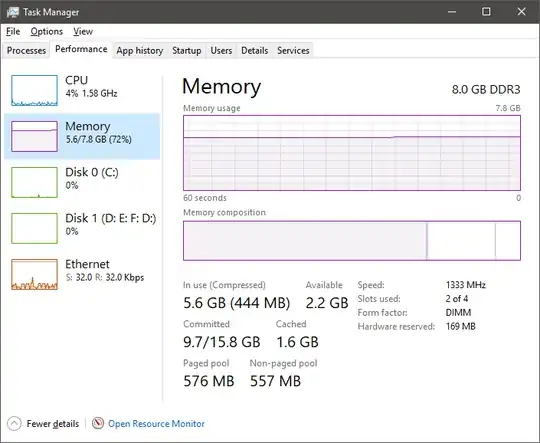Open the View menu
The width and height of the screenshot is (540, 443).
pos(83,31)
